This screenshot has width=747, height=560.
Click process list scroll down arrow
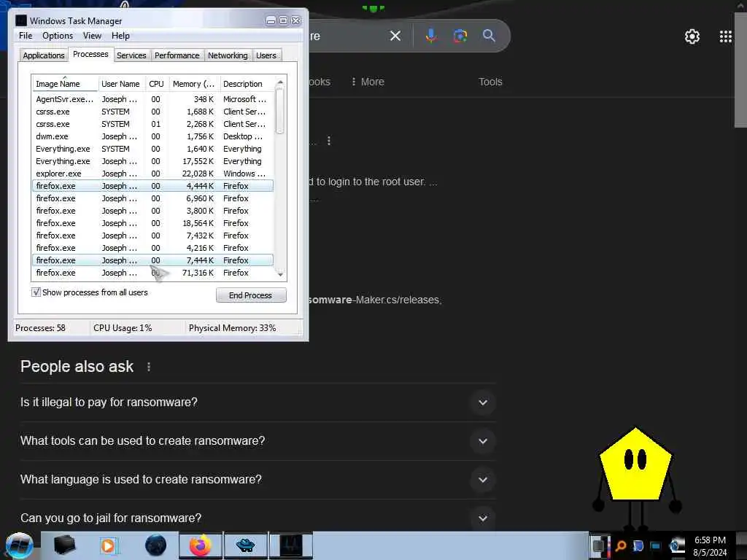(280, 274)
